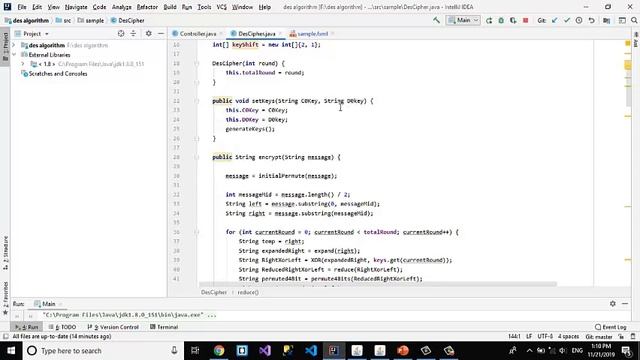Screen dimensions: 640x360
Task: Toggle the TODO tool window button
Action: (62, 327)
